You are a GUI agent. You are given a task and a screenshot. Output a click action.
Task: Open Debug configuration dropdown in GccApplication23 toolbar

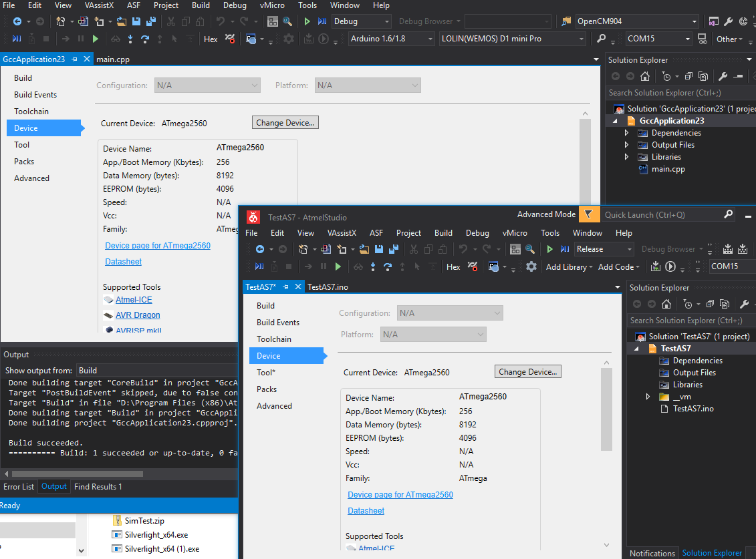tap(362, 21)
